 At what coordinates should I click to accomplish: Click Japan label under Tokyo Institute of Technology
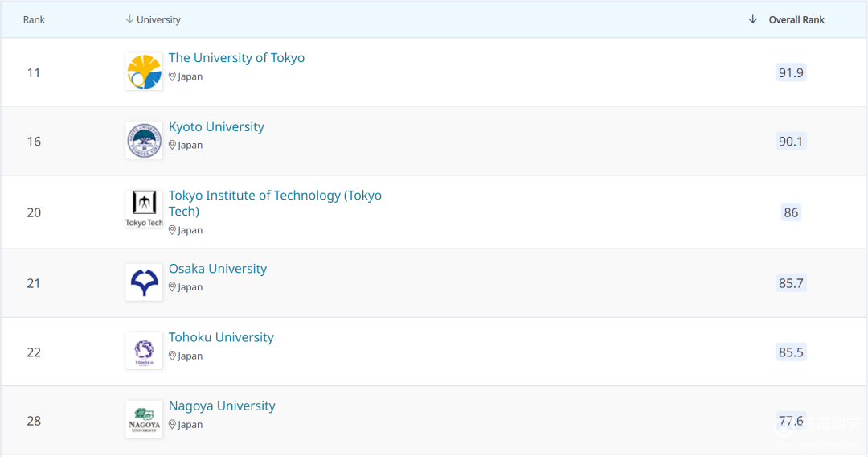coord(190,230)
